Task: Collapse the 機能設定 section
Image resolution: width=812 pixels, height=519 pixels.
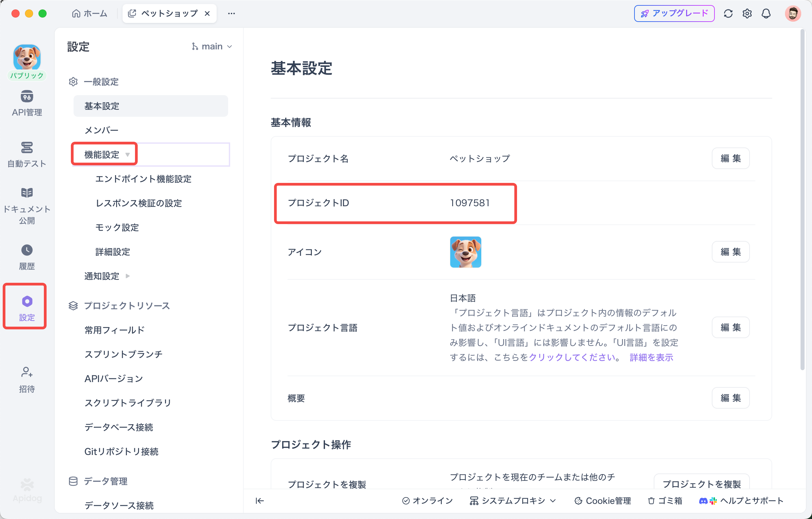Action: 128,155
